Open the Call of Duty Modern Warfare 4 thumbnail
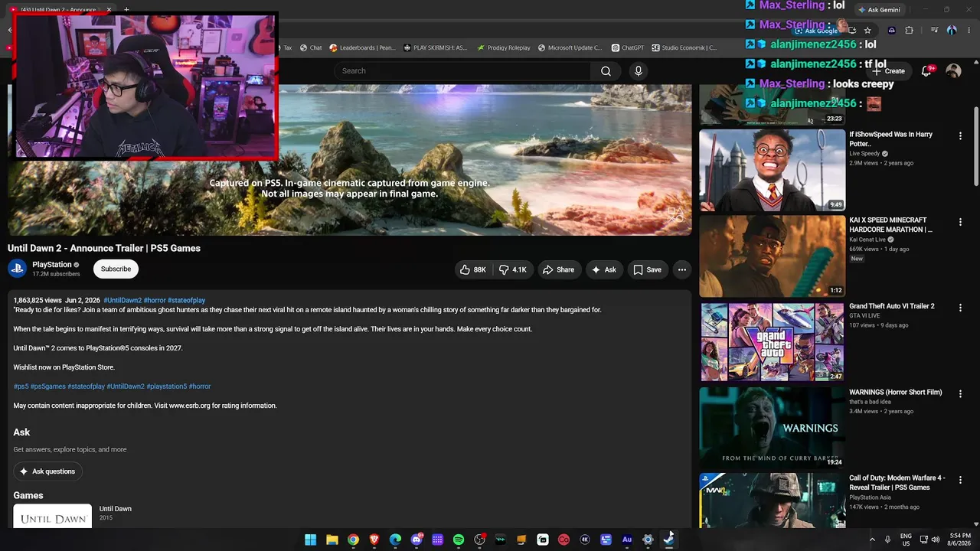The width and height of the screenshot is (980, 551). pos(773,500)
